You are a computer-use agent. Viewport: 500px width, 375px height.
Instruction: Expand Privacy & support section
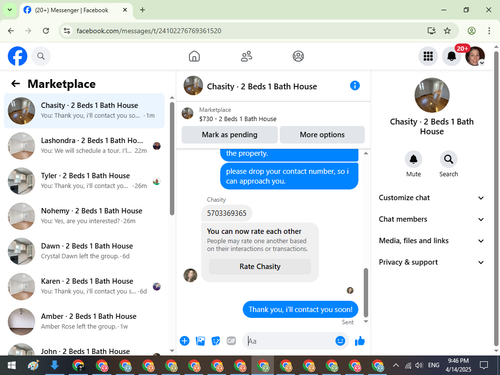(x=431, y=262)
